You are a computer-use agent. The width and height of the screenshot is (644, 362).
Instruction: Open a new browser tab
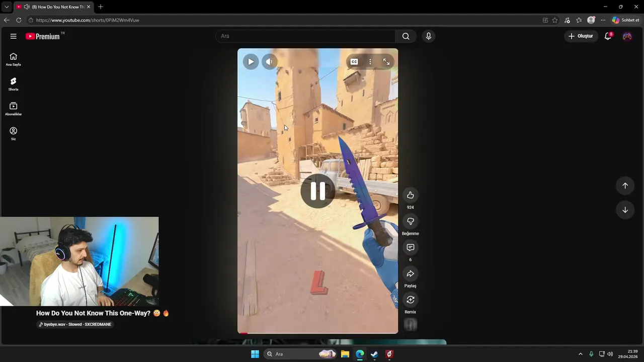coord(101,7)
